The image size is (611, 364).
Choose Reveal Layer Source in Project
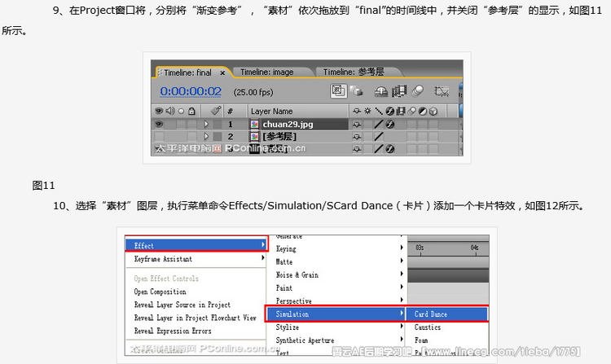[182, 305]
